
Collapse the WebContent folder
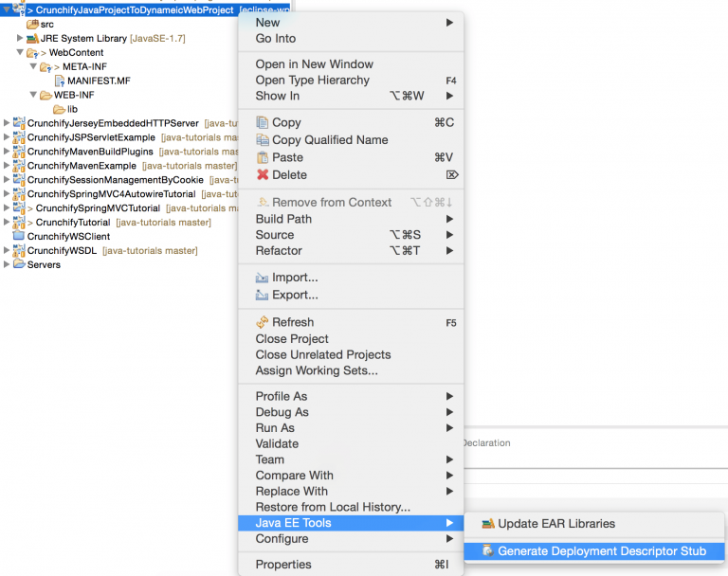coord(21,53)
